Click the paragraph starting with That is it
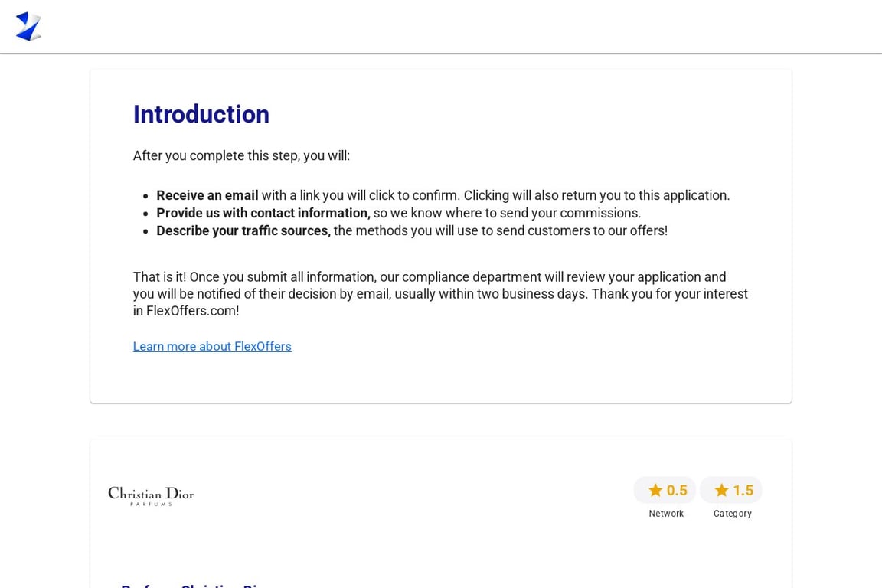Screen dimensions: 882x588 440,294
